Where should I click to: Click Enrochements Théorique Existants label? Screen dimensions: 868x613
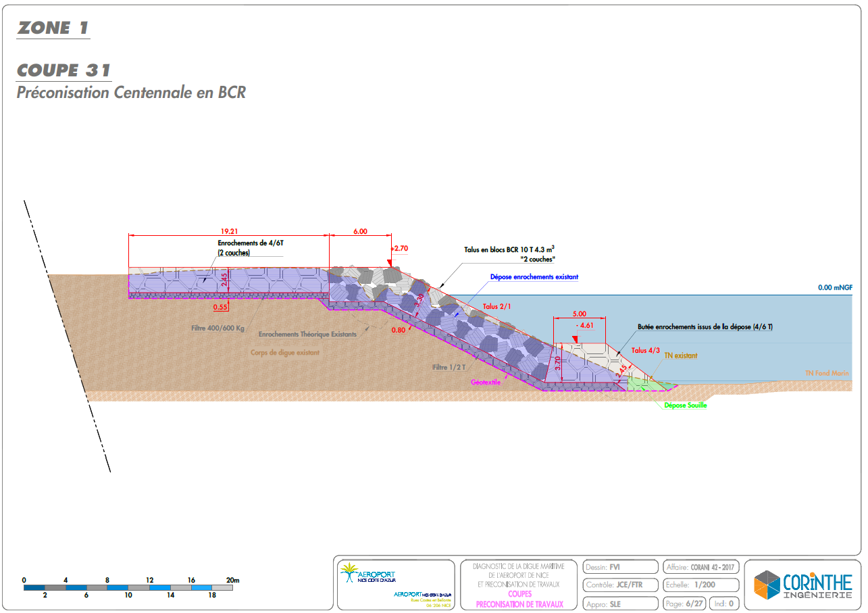point(307,335)
